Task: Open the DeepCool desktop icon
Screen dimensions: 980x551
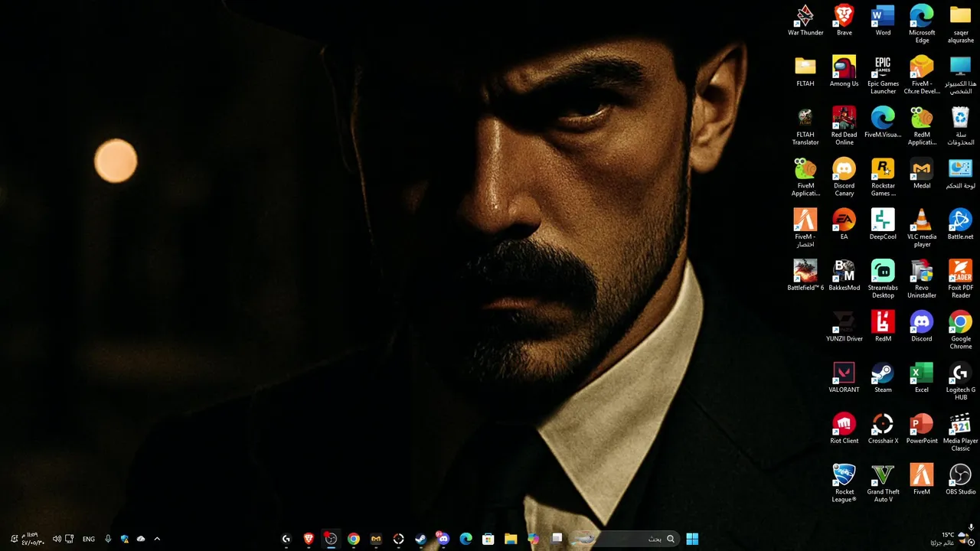Action: point(883,224)
